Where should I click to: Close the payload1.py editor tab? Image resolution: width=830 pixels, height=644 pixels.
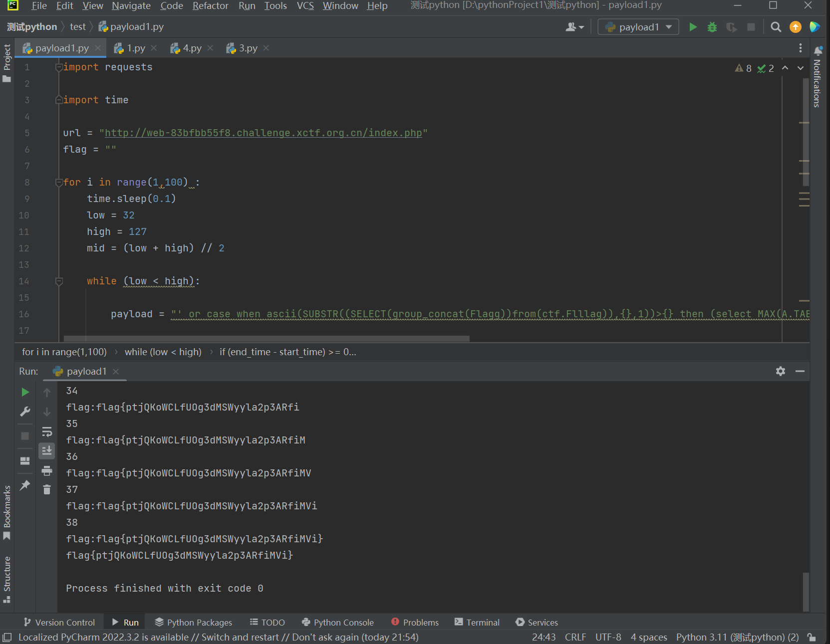(x=98, y=48)
